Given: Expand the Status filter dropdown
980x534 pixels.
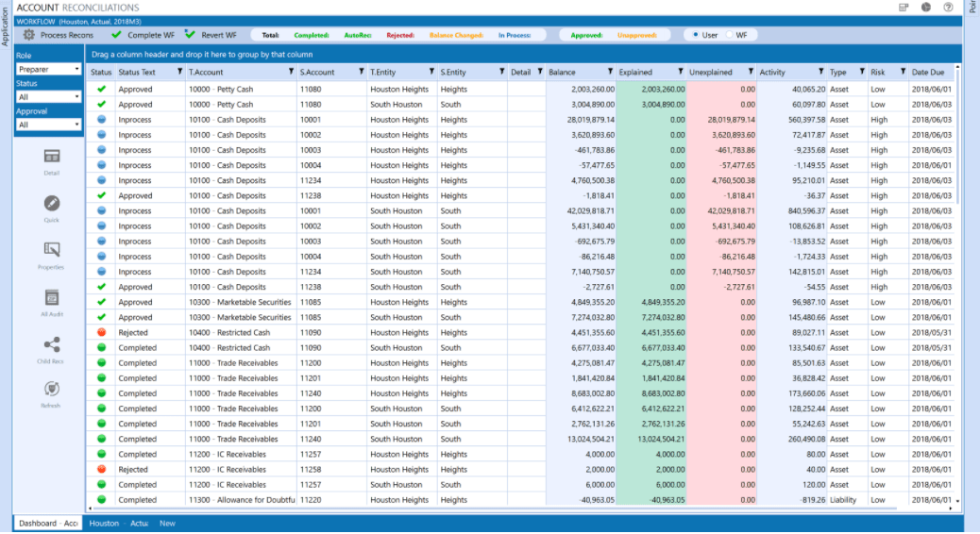Looking at the screenshot, I should tap(48, 96).
